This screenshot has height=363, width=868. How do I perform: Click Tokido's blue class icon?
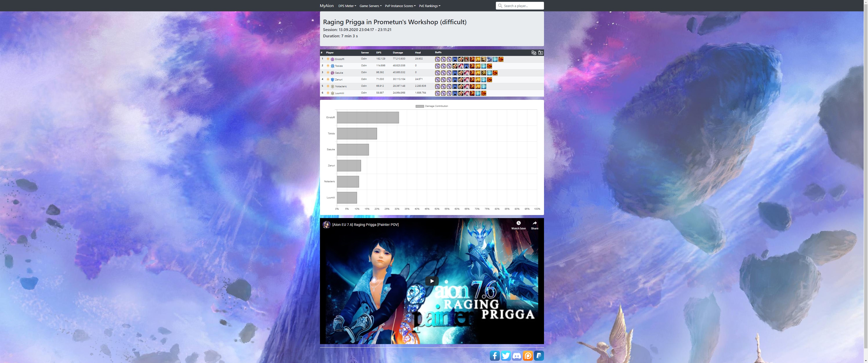coord(333,66)
